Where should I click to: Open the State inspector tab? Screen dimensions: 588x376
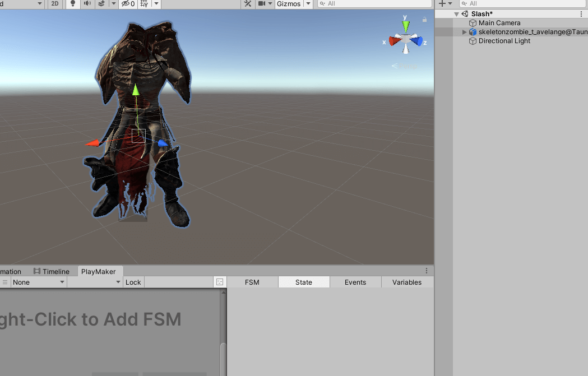click(304, 282)
